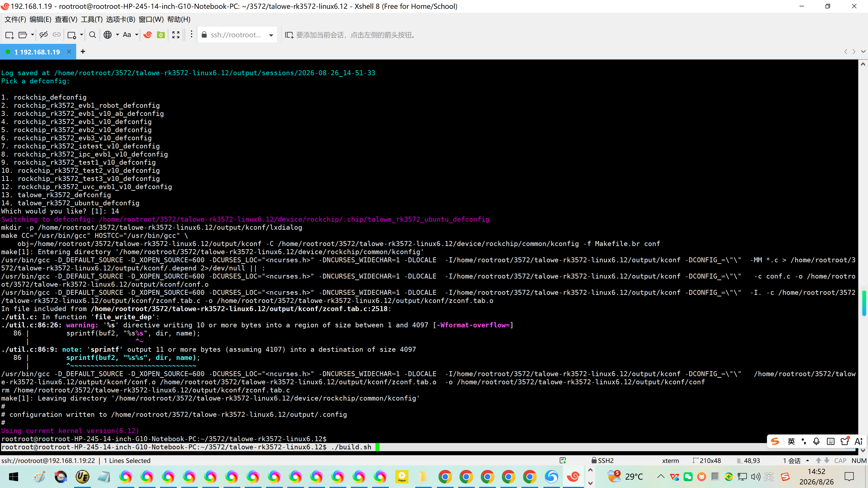This screenshot has width=868, height=488.
Task: Click terminal scrollbar up arrow
Action: (863, 64)
